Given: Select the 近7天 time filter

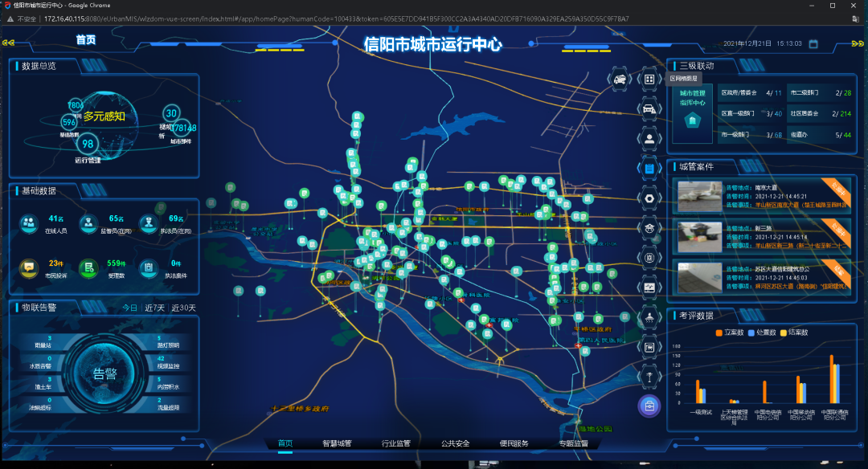Looking at the screenshot, I should [154, 308].
